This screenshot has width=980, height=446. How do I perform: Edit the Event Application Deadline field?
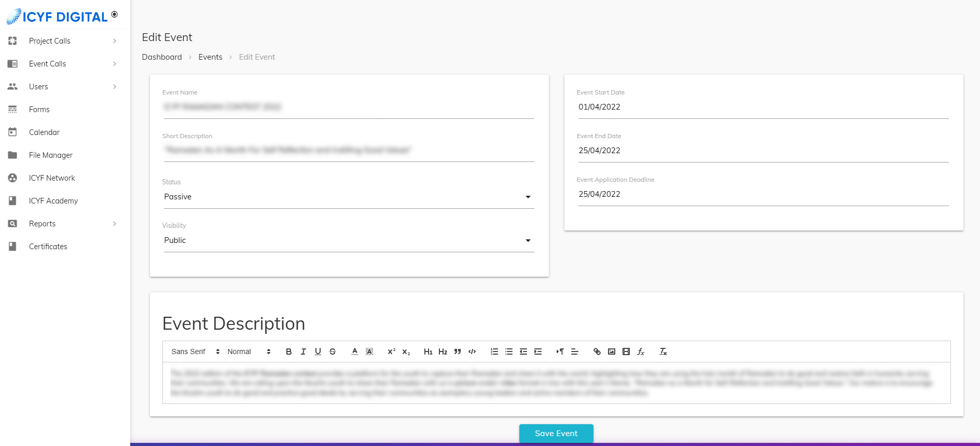(x=763, y=194)
